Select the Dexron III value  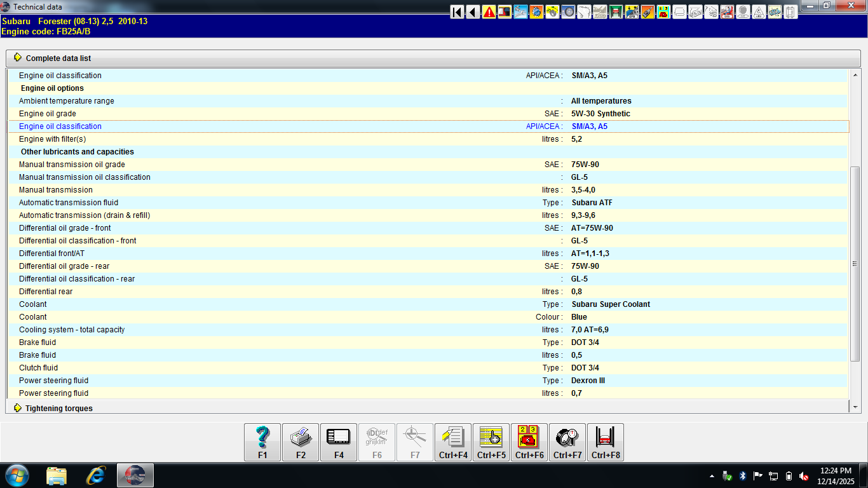[x=588, y=381]
